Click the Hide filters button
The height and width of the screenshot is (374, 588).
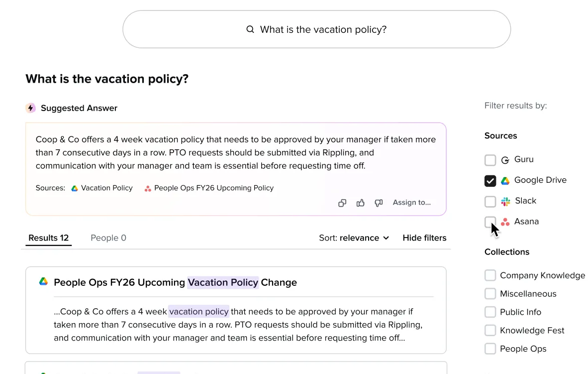pos(424,238)
